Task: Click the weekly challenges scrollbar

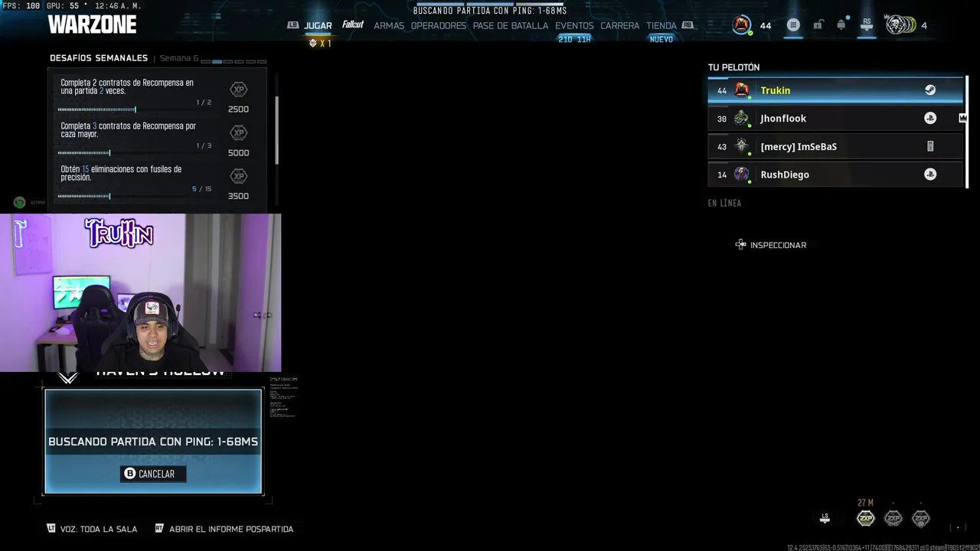Action: [276, 130]
